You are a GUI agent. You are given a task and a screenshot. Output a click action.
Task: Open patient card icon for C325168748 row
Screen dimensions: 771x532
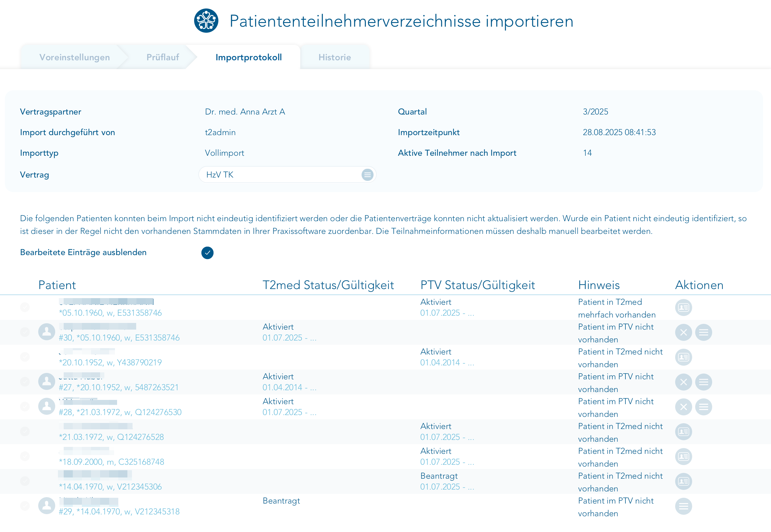pos(683,456)
